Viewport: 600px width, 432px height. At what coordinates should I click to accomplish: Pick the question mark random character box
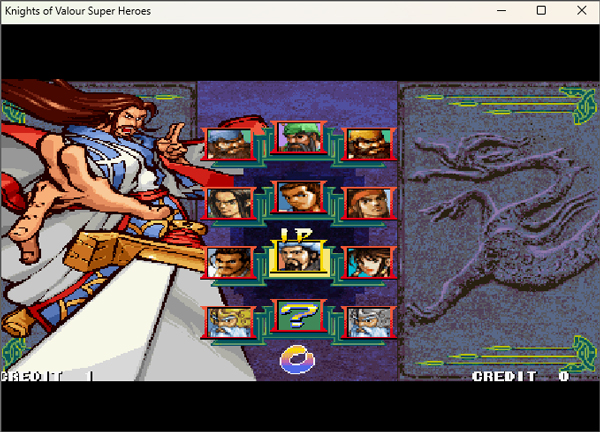(299, 315)
